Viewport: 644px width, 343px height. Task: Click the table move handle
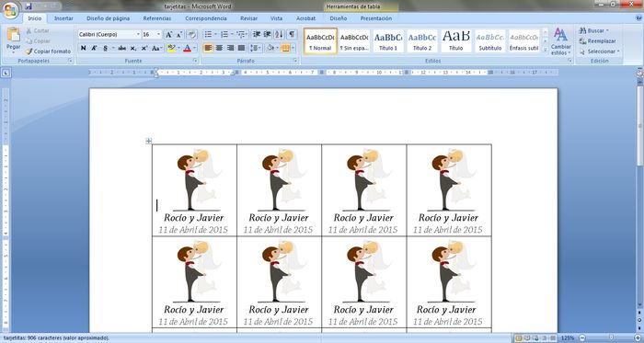(149, 141)
